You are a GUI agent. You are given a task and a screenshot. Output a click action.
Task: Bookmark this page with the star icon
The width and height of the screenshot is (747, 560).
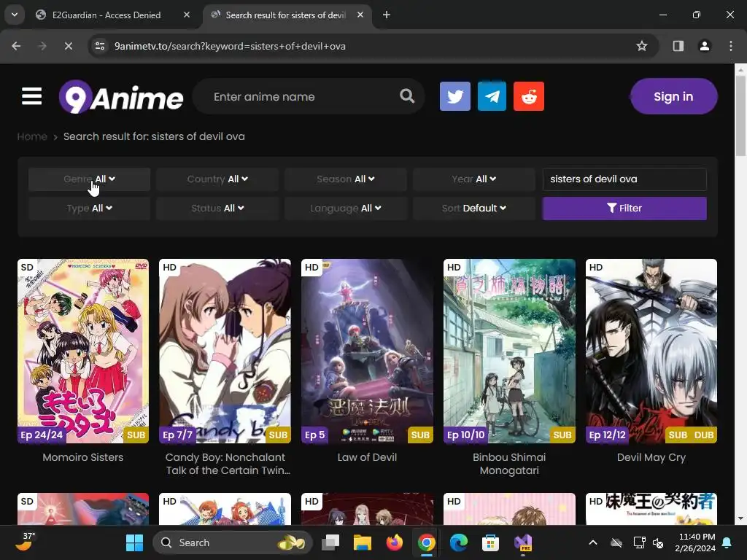click(x=642, y=46)
